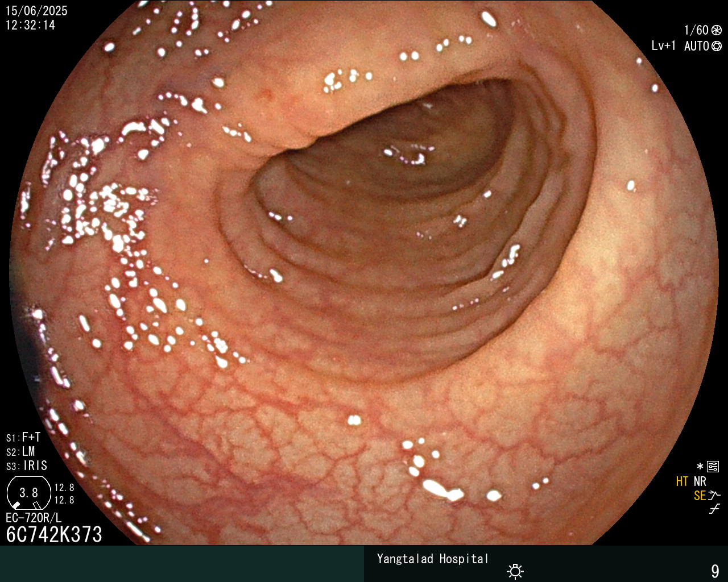Click the time 12:32:14

point(30,25)
